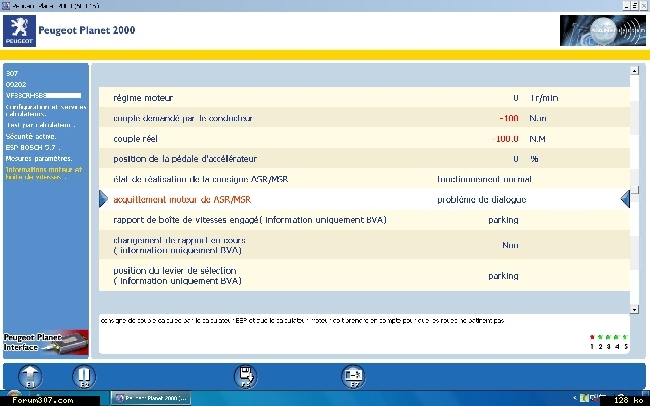Select the 'régime moteur' row
The height and width of the screenshot is (406, 650).
364,98
